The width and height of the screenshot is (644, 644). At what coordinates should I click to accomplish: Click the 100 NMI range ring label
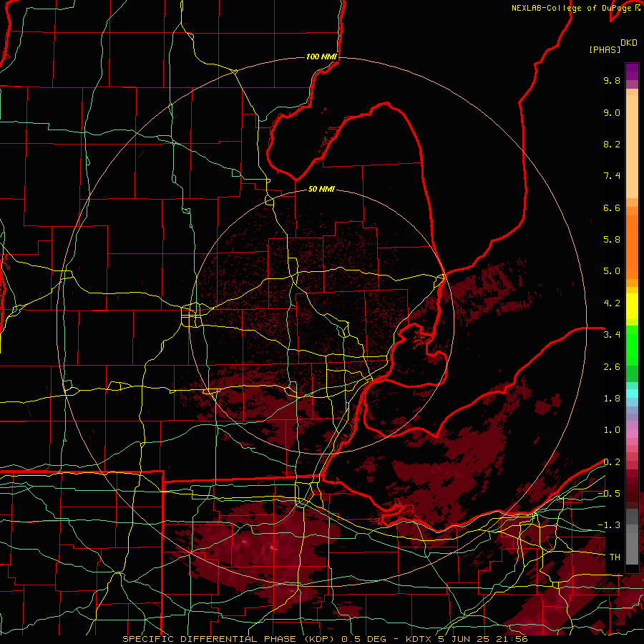click(321, 57)
